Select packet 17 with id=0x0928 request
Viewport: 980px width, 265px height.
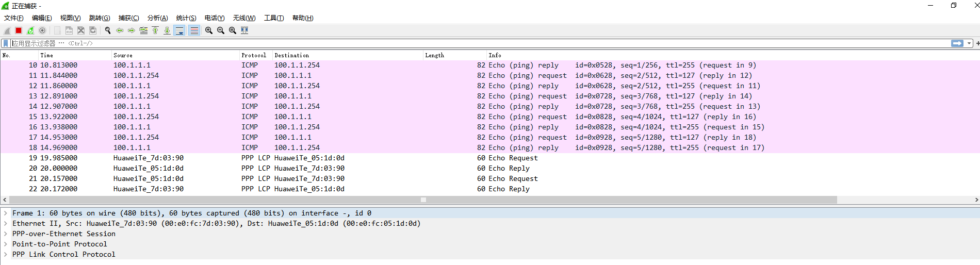tap(490, 138)
